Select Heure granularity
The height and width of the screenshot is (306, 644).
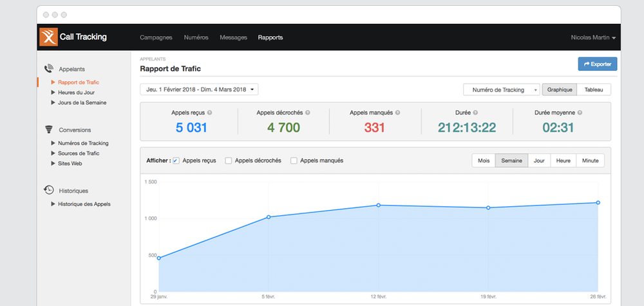coord(563,160)
